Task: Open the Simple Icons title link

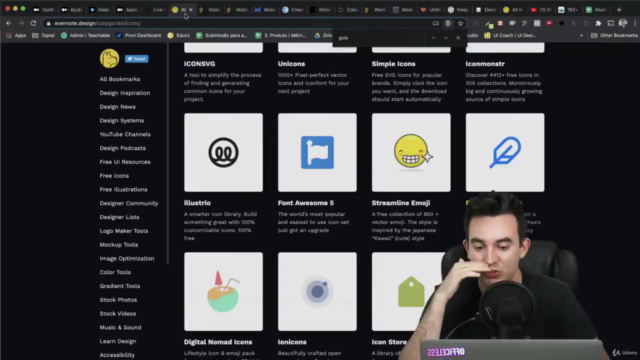Action: [393, 64]
